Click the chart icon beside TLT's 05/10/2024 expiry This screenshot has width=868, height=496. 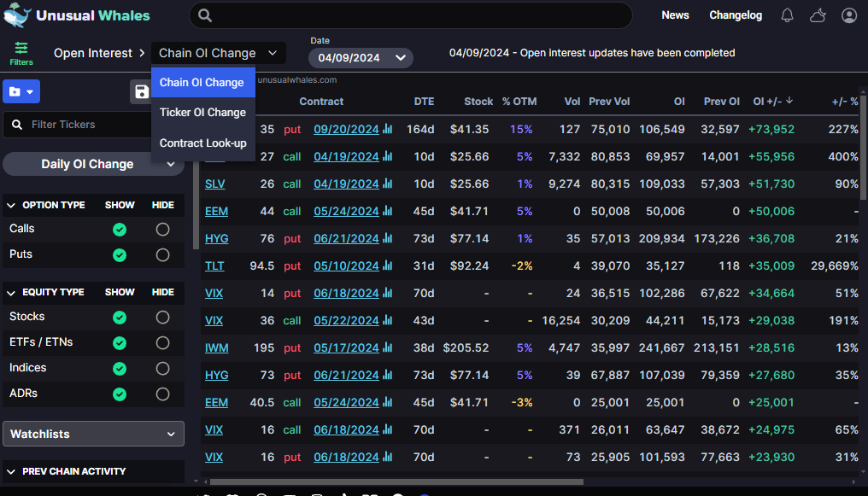click(x=388, y=266)
